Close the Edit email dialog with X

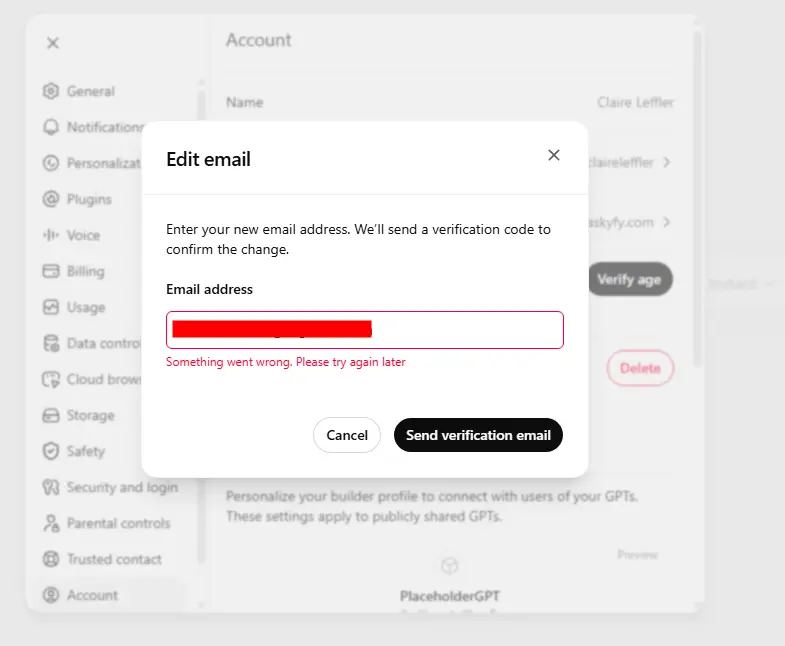point(554,155)
